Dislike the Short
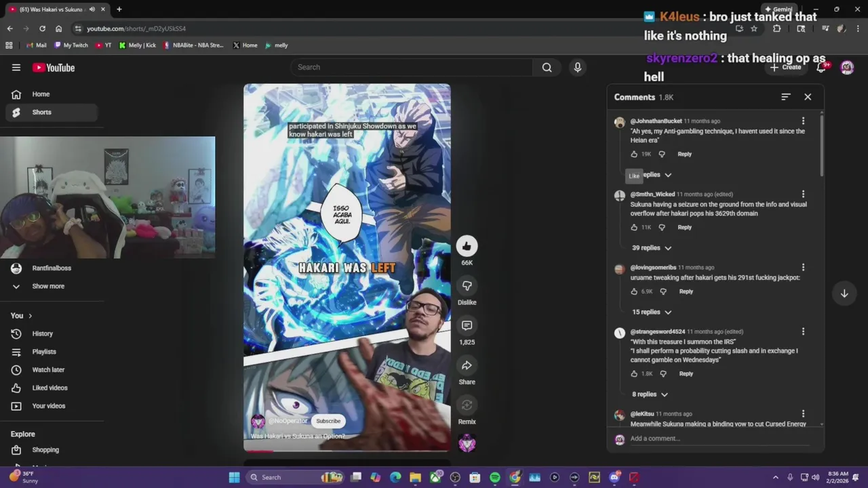The image size is (868, 488). click(x=467, y=285)
